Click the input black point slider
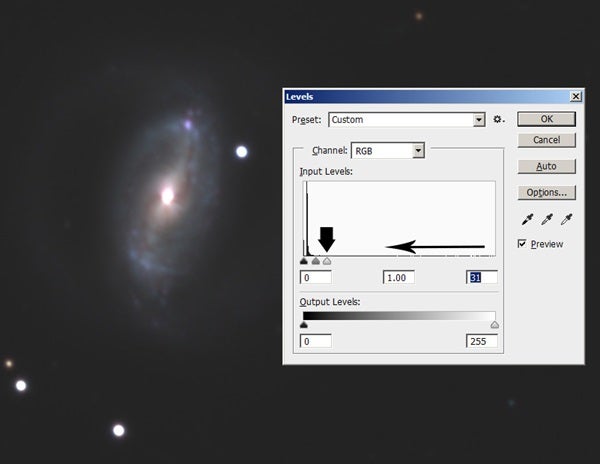 point(304,261)
